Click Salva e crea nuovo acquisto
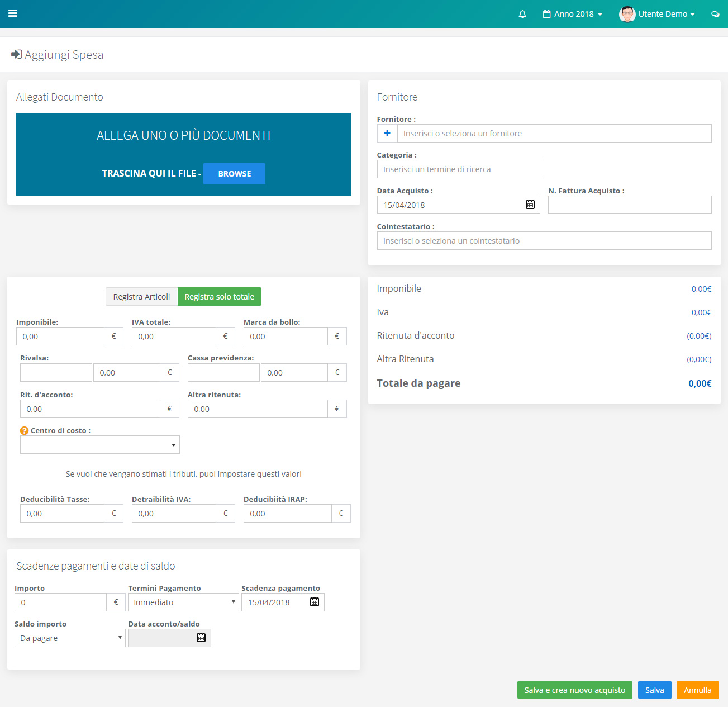Viewport: 728px width, 707px height. [575, 690]
